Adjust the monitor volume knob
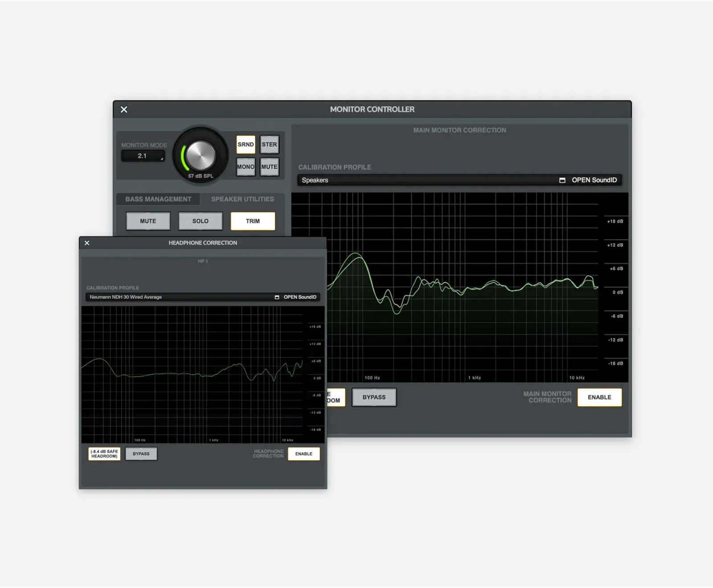713x588 pixels. (201, 155)
